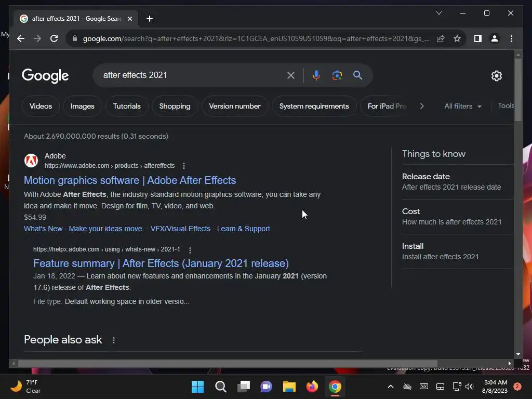View site info via lock icon

75,38
